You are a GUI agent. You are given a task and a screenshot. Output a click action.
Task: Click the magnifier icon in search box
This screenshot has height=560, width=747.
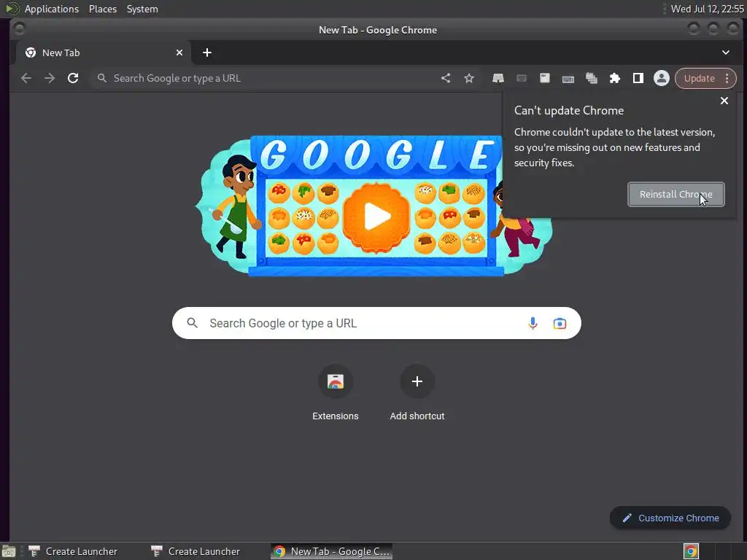pyautogui.click(x=192, y=323)
